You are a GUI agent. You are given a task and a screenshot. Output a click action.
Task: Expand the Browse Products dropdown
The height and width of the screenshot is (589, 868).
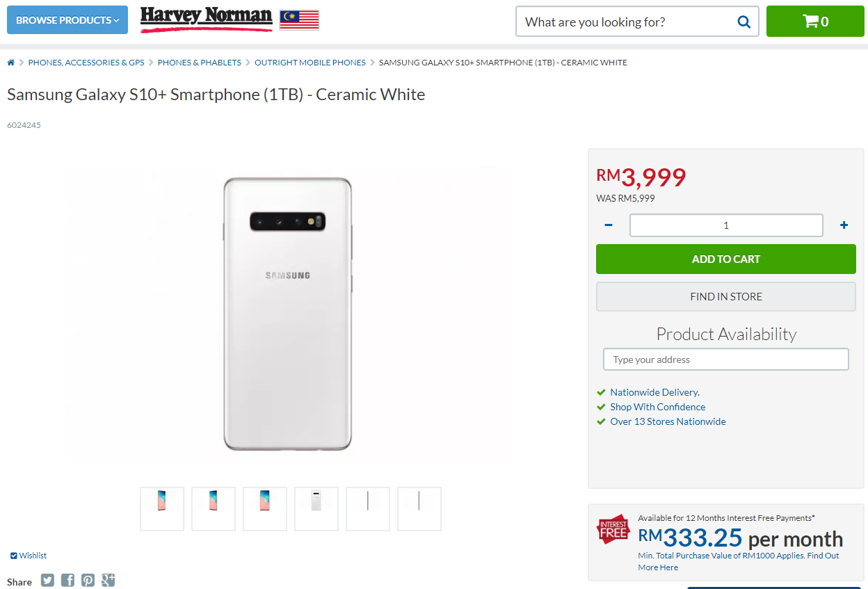pos(67,20)
